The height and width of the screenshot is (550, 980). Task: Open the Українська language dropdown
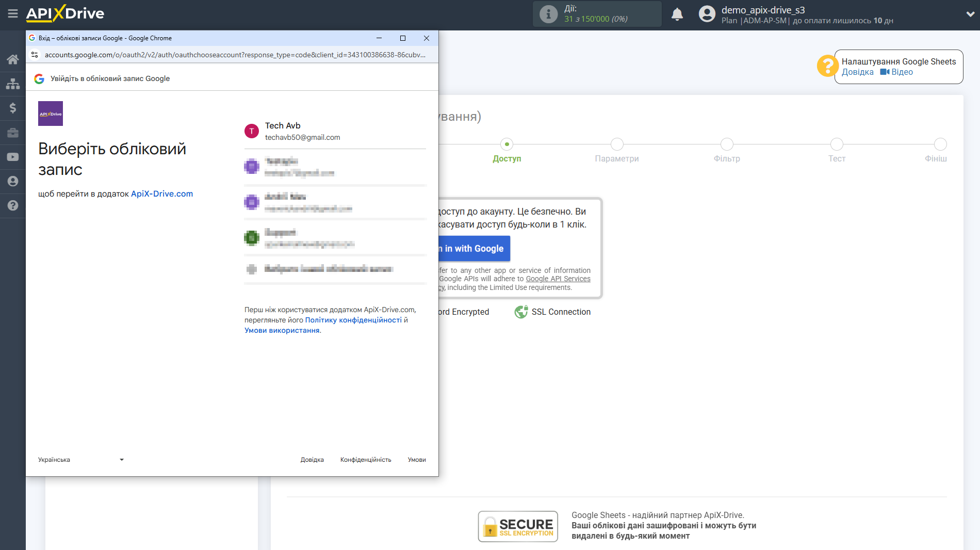81,460
